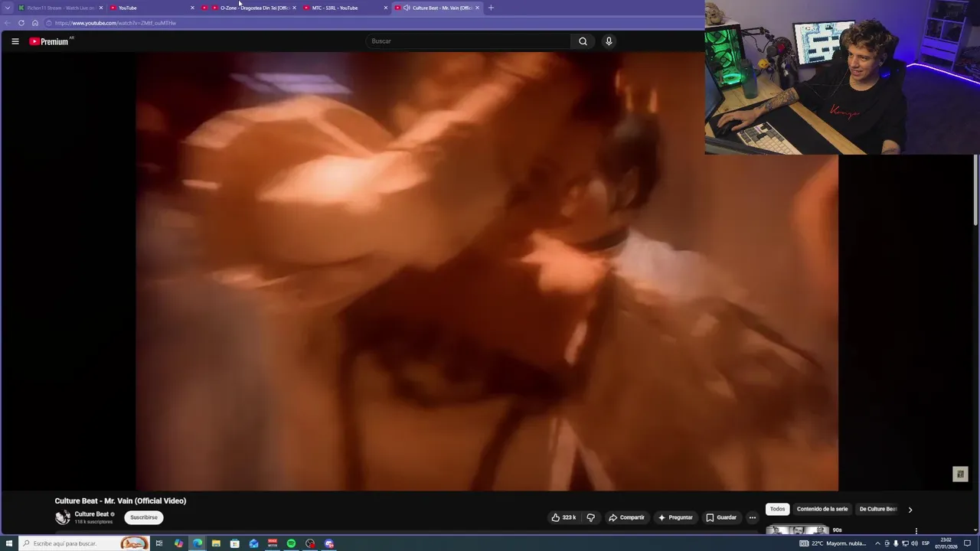Viewport: 980px width, 551px height.
Task: Click Windows taskbar search box
Action: pyautogui.click(x=84, y=543)
